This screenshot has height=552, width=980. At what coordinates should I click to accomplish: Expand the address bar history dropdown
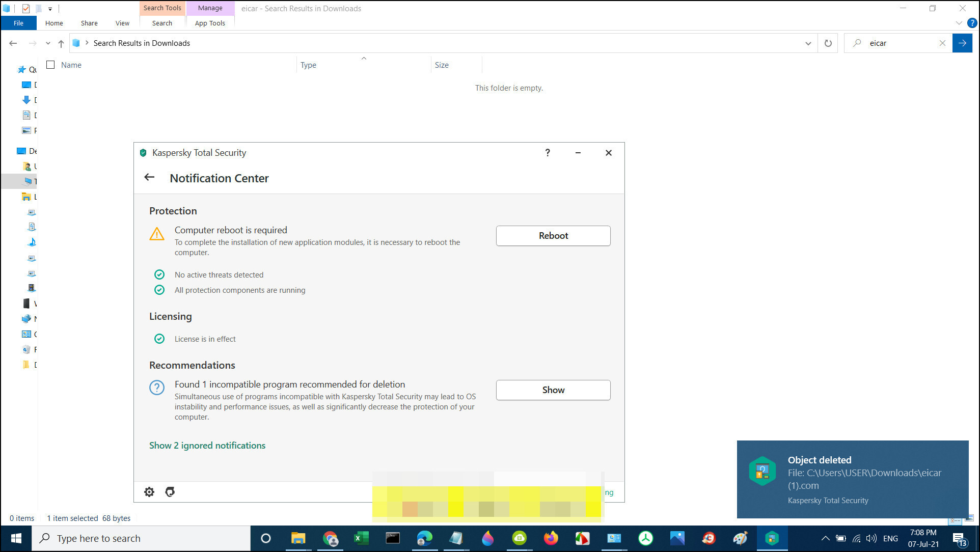click(x=808, y=43)
